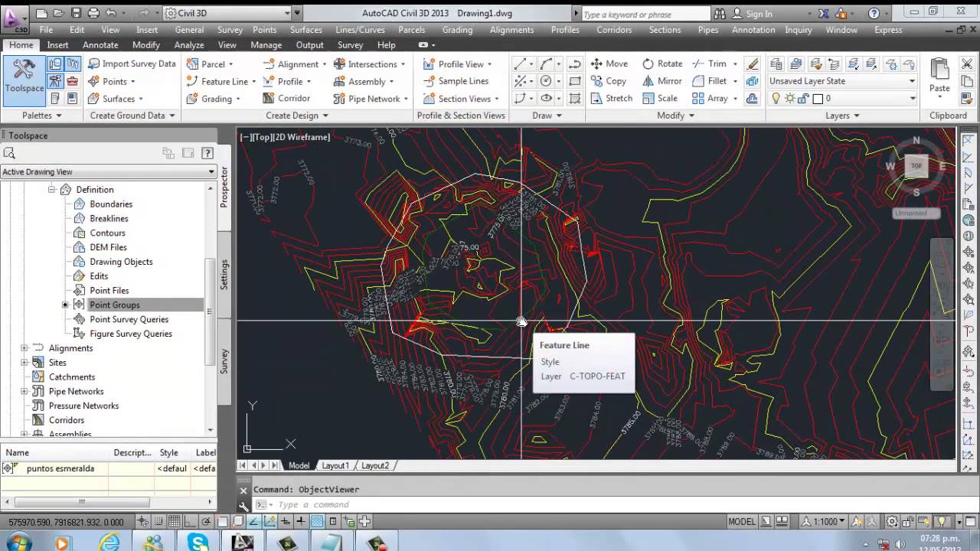Open Skype from the taskbar
This screenshot has height=551, width=980.
point(198,542)
